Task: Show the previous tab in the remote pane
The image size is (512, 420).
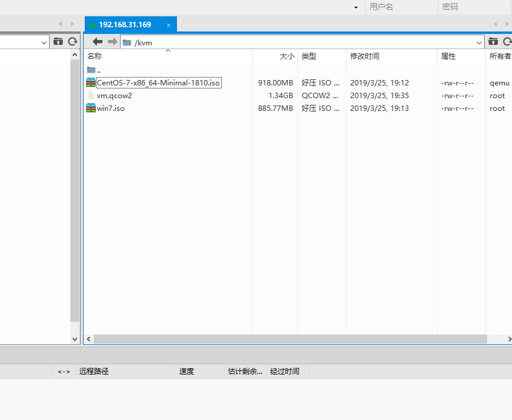Action: click(x=496, y=24)
